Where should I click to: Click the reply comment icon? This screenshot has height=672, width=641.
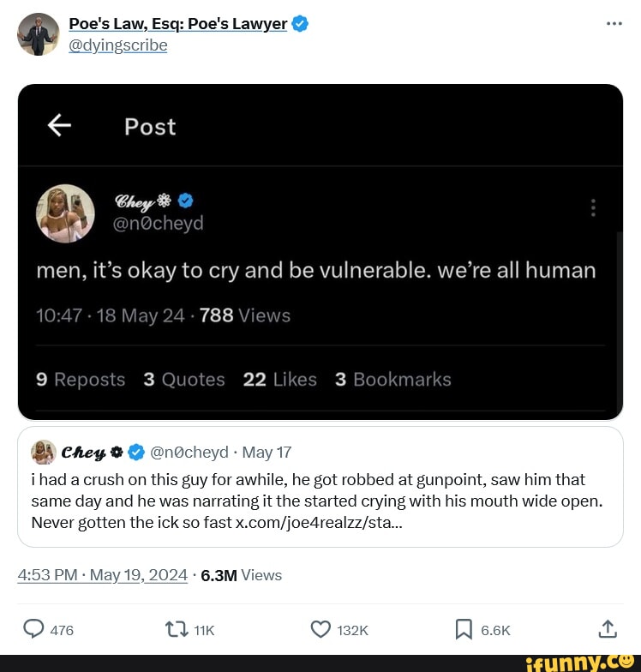click(x=34, y=630)
